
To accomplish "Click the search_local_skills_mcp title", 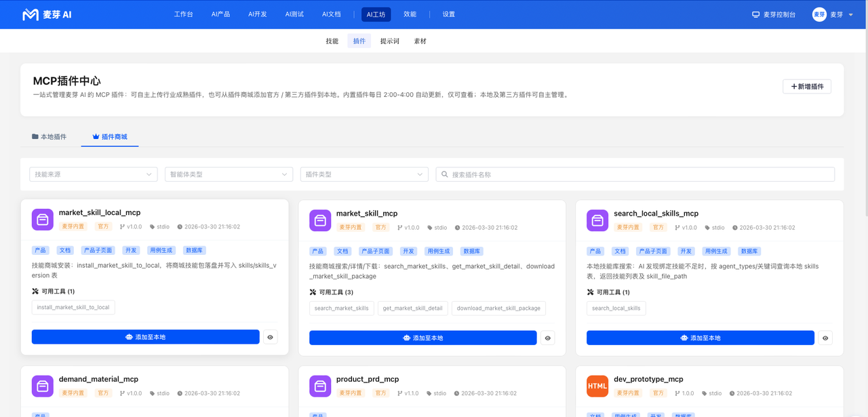I will [656, 214].
